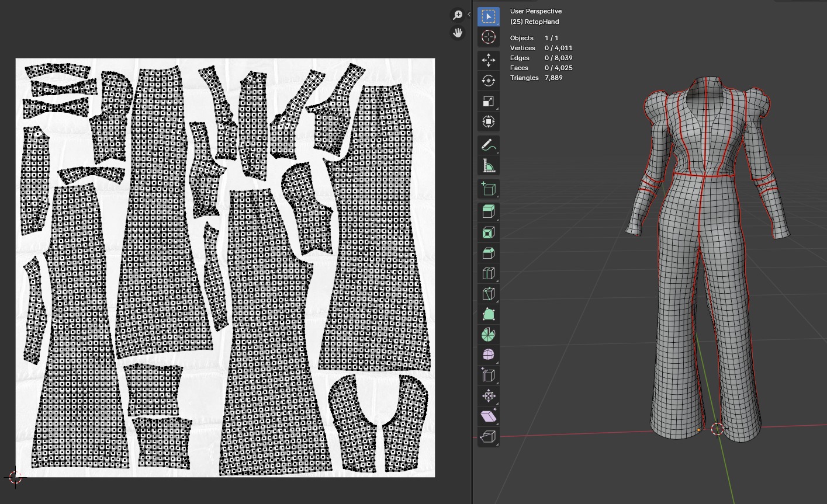Activate the Shear tool
Viewport: 827px width, 504px height.
(489, 416)
